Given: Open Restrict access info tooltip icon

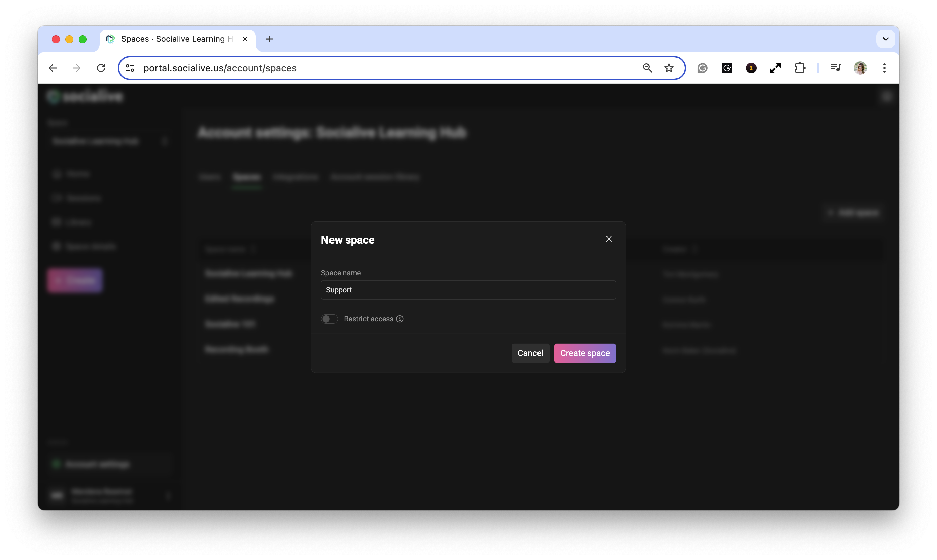Looking at the screenshot, I should [x=400, y=319].
